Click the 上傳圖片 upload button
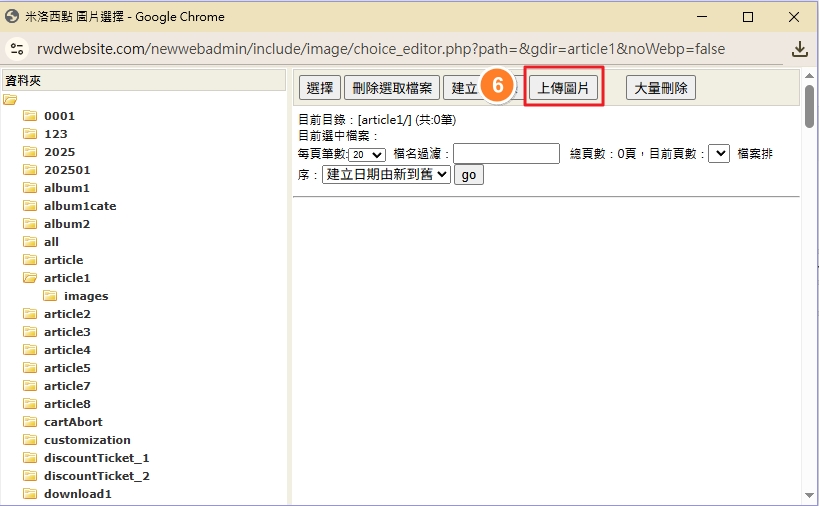Screen dimensions: 819x506 564,88
